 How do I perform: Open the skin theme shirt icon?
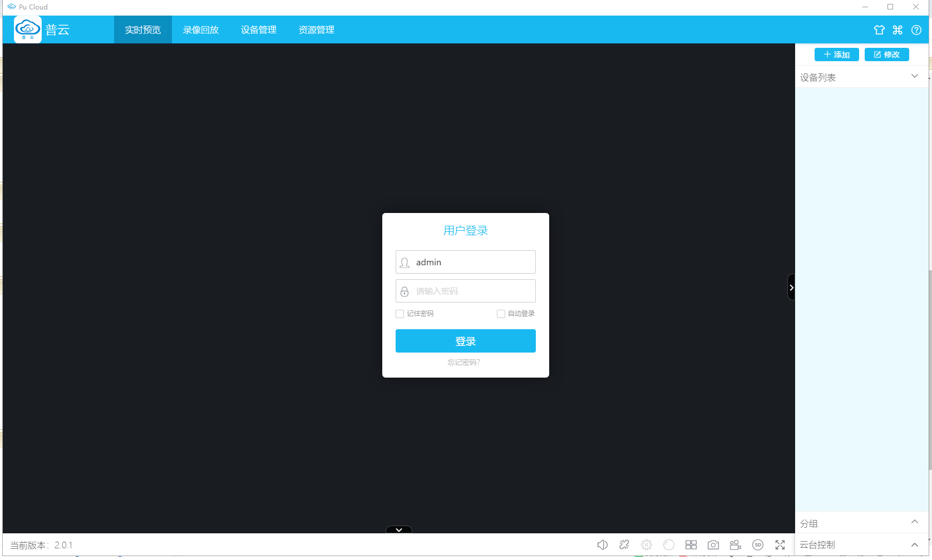(x=879, y=30)
